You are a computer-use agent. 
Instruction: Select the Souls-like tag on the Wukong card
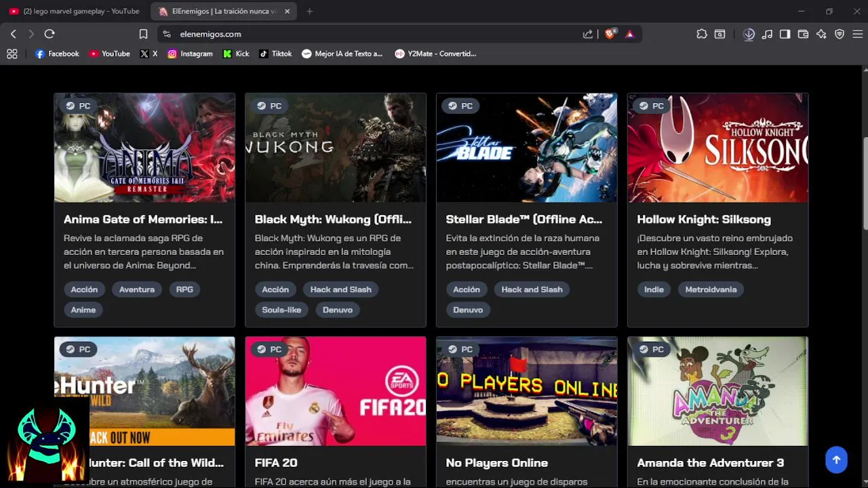coord(281,310)
